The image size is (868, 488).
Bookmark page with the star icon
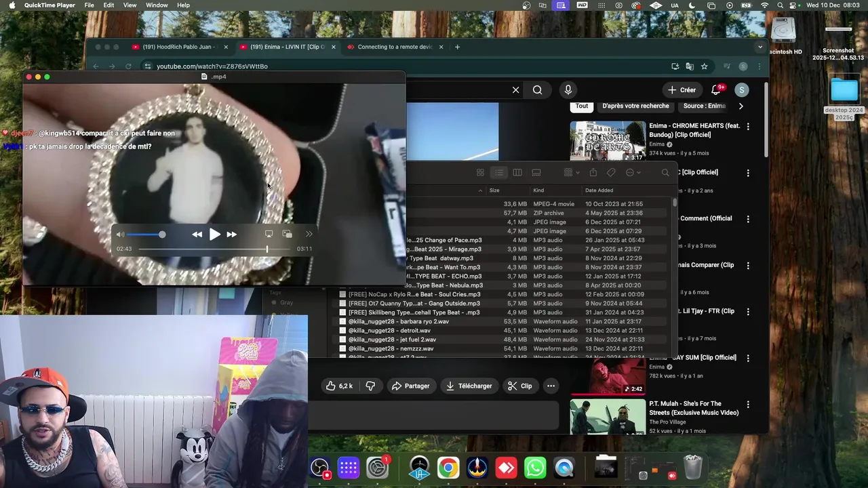(704, 66)
